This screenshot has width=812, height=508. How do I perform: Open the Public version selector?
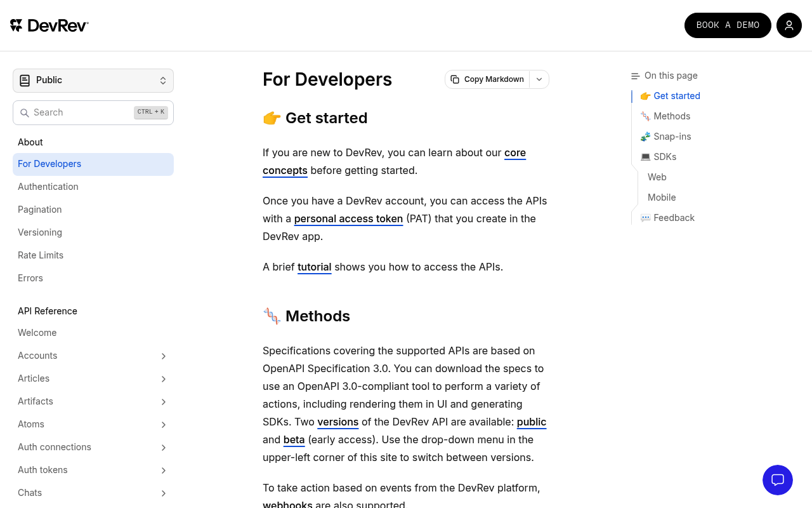93,81
